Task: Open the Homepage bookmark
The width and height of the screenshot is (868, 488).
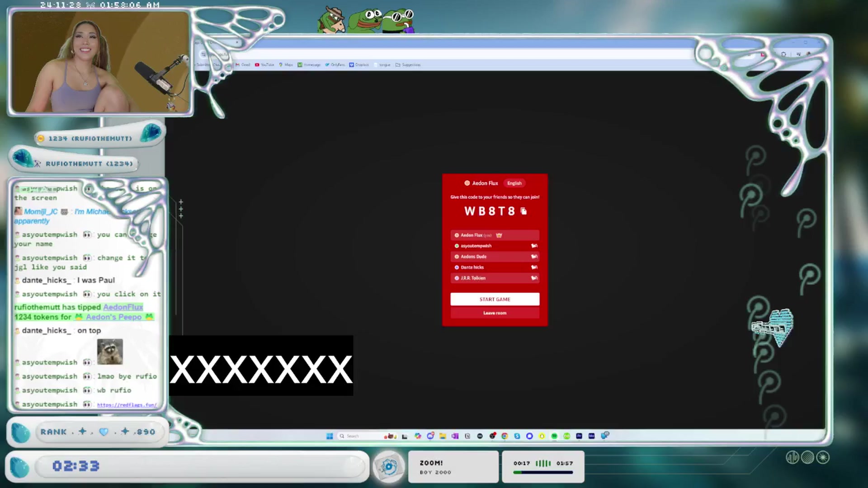Action: (x=309, y=65)
